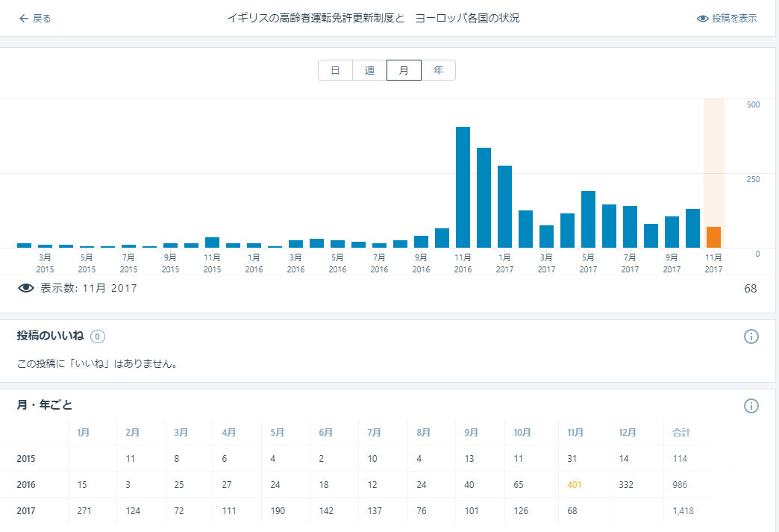Click the likes count badge showing 0
Image resolution: width=779 pixels, height=532 pixels.
point(98,337)
